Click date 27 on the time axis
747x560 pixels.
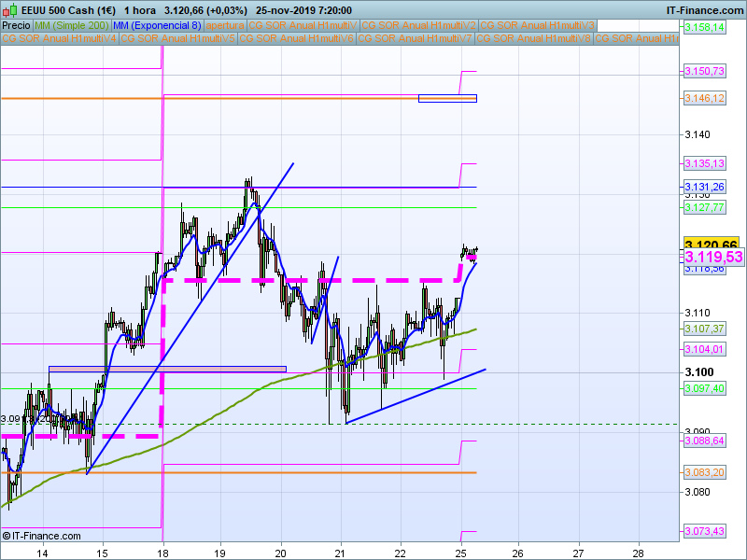[578, 553]
